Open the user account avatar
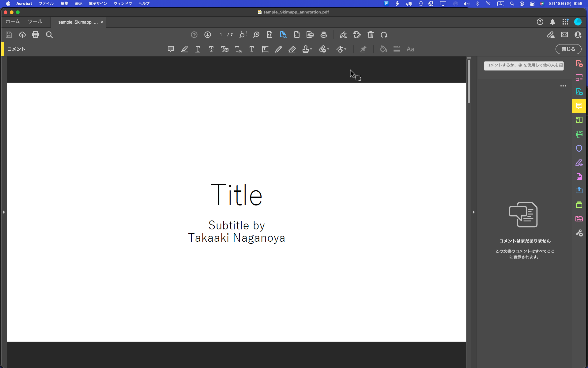The height and width of the screenshot is (368, 588). point(578,22)
